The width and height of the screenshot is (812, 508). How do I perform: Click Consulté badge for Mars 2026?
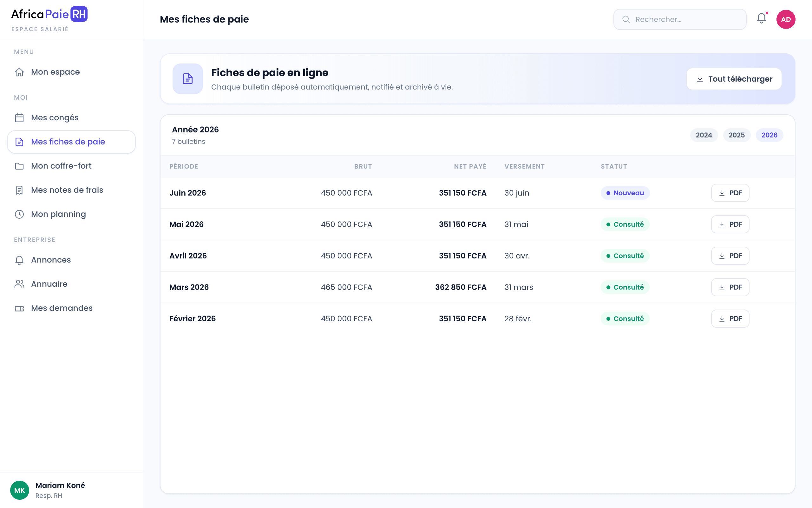point(625,287)
